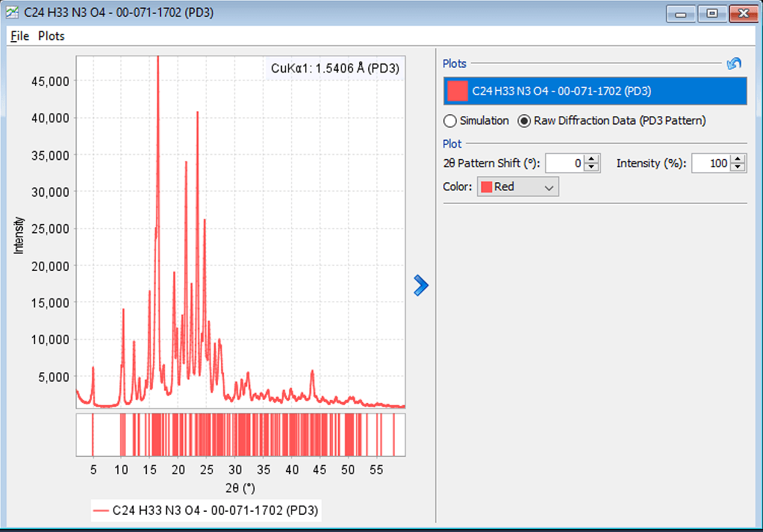This screenshot has width=763, height=532.
Task: Open the Plots menu
Action: tap(50, 36)
